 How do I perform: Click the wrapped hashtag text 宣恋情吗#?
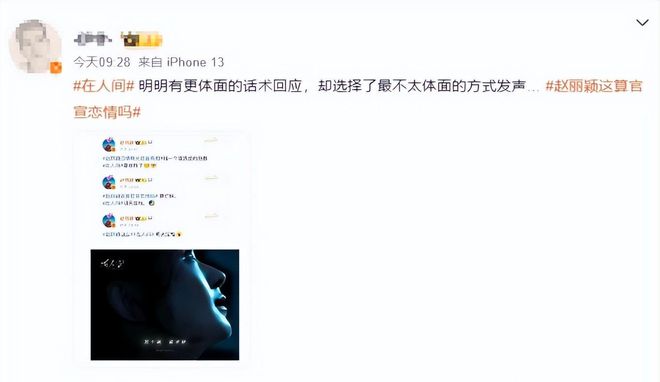coord(107,112)
